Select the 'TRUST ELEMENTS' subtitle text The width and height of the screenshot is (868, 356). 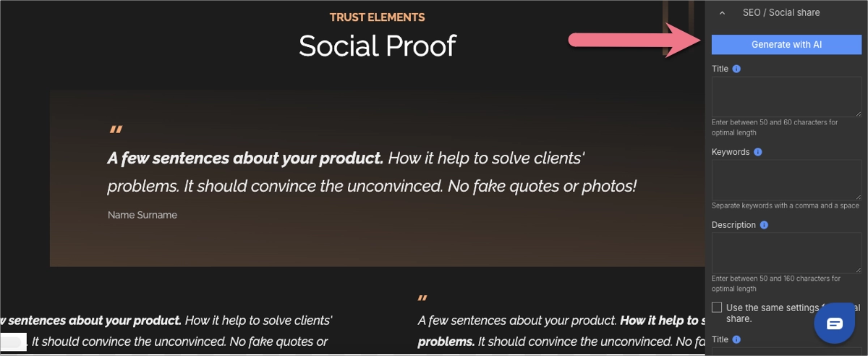coord(377,17)
